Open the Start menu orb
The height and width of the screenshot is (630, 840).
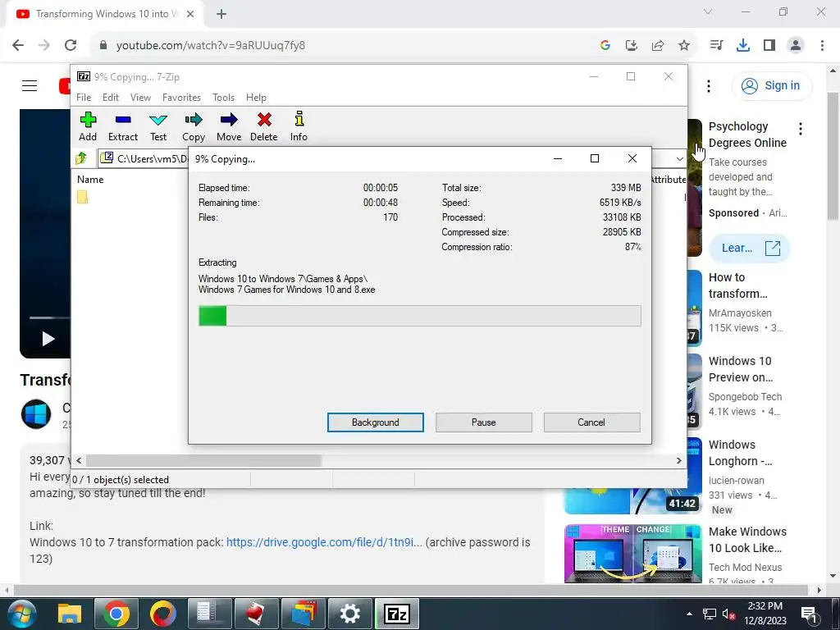(22, 614)
